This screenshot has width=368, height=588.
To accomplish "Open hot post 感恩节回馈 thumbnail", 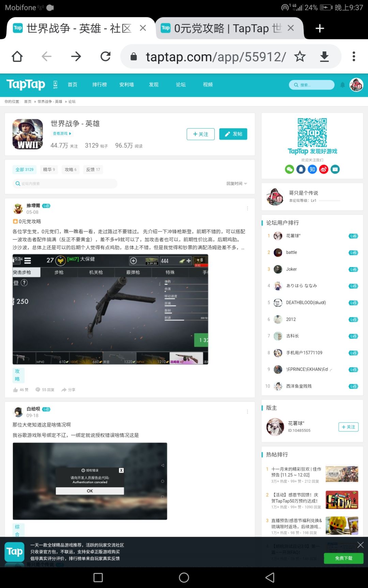I will pos(342,500).
